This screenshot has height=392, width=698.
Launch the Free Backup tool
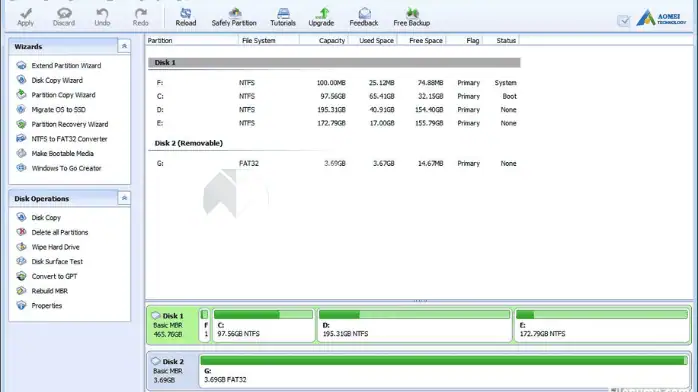point(411,17)
